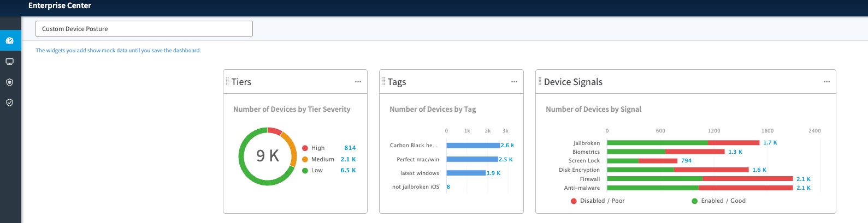Screen dimensions: 868x223
Task: Toggle the Disabled / Poor legend item
Action: [598, 201]
